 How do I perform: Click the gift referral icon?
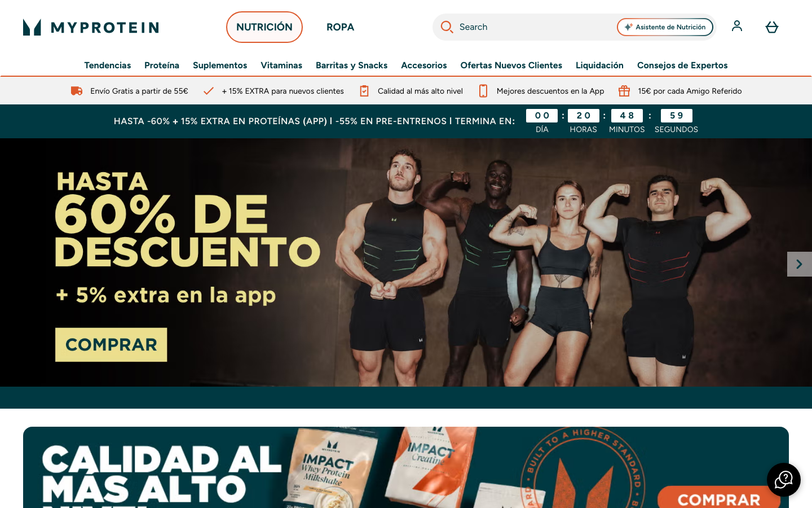624,91
